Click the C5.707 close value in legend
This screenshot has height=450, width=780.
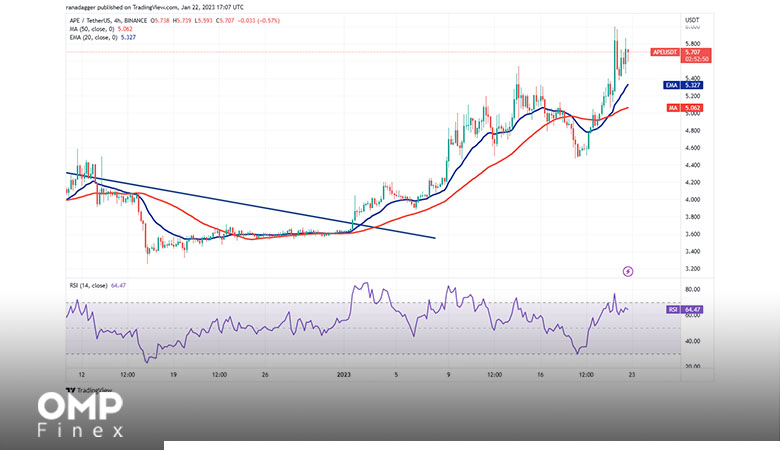225,21
